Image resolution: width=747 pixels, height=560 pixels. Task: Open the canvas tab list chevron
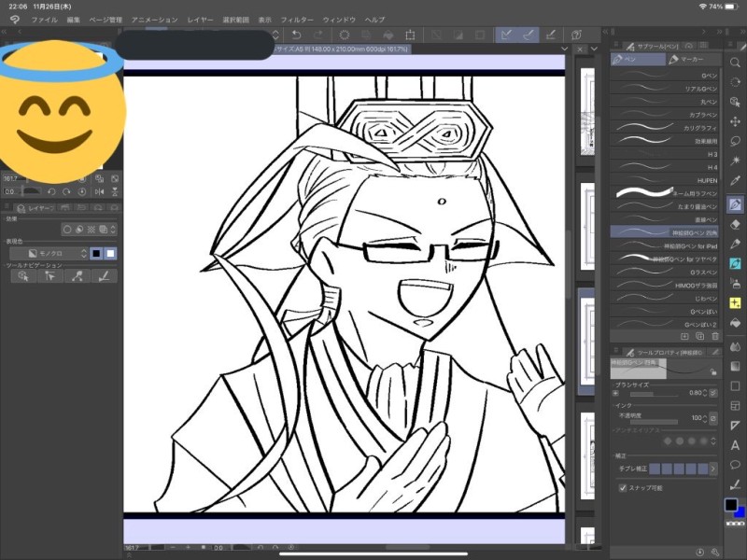point(565,49)
